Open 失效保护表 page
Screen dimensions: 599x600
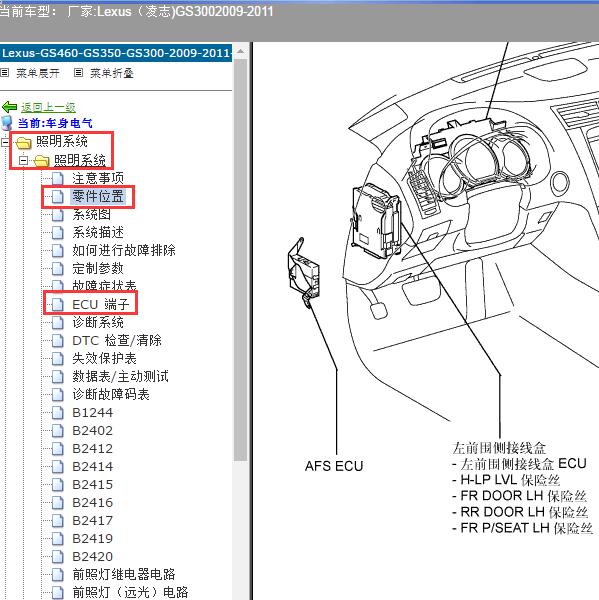[x=104, y=358]
